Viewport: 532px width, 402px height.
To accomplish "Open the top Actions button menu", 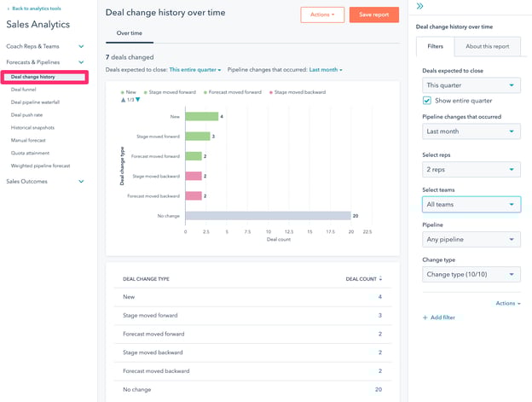I will pos(322,15).
